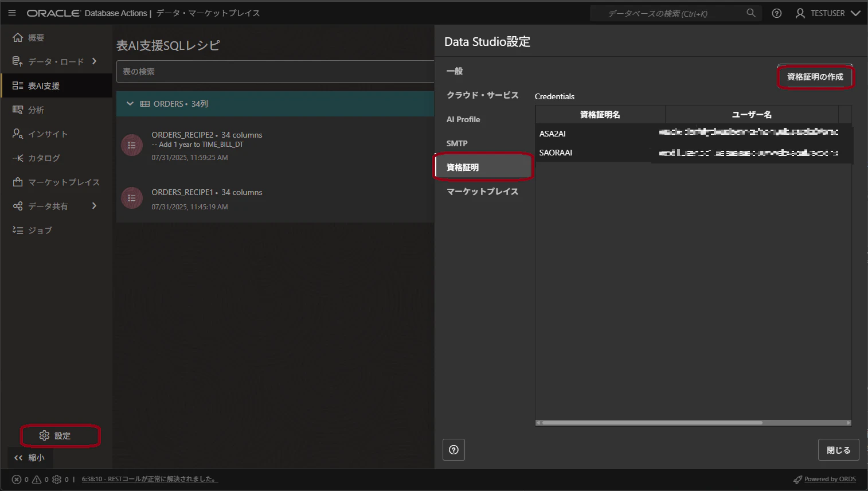Open the ORDERS_RECIPE1 recipe title
The image size is (868, 491).
pos(182,192)
